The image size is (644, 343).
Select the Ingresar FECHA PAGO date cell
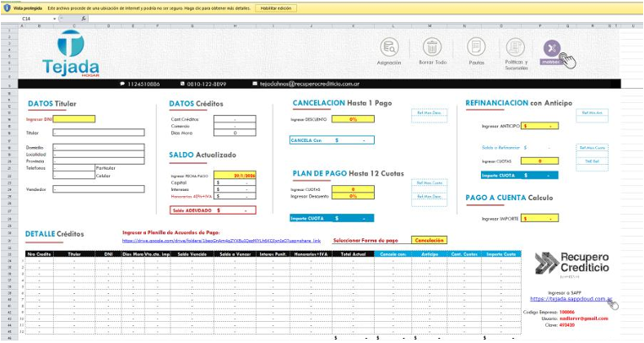click(235, 175)
